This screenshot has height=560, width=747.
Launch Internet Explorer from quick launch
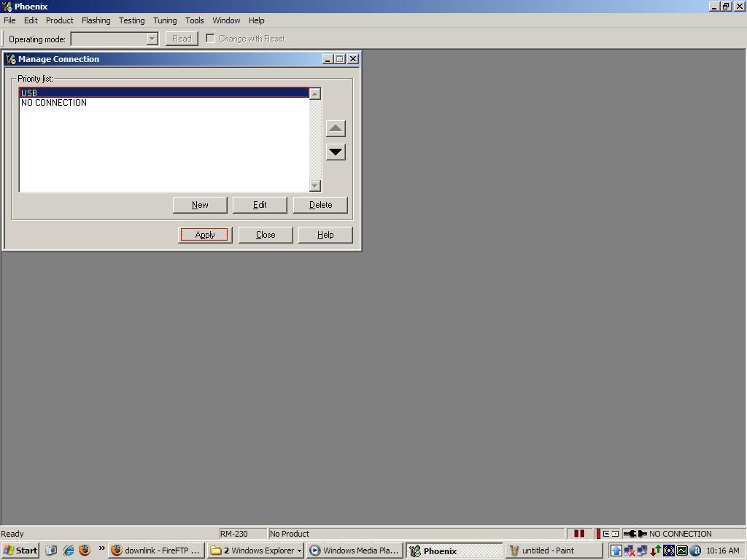pyautogui.click(x=69, y=551)
